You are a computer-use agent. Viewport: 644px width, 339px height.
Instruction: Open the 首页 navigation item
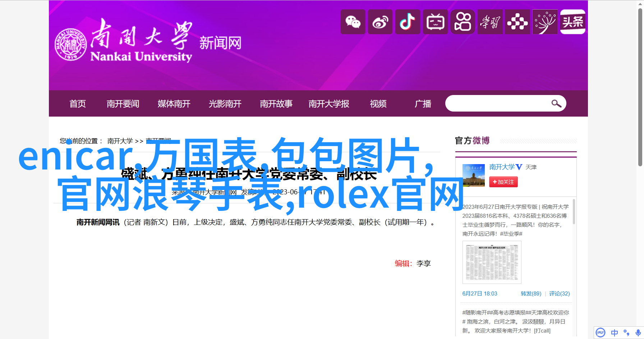click(78, 104)
